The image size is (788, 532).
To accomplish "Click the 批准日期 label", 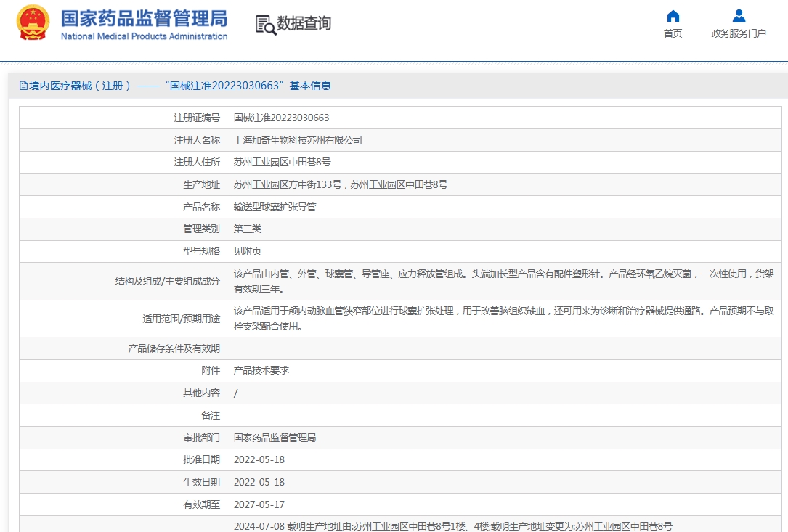I will (201, 459).
